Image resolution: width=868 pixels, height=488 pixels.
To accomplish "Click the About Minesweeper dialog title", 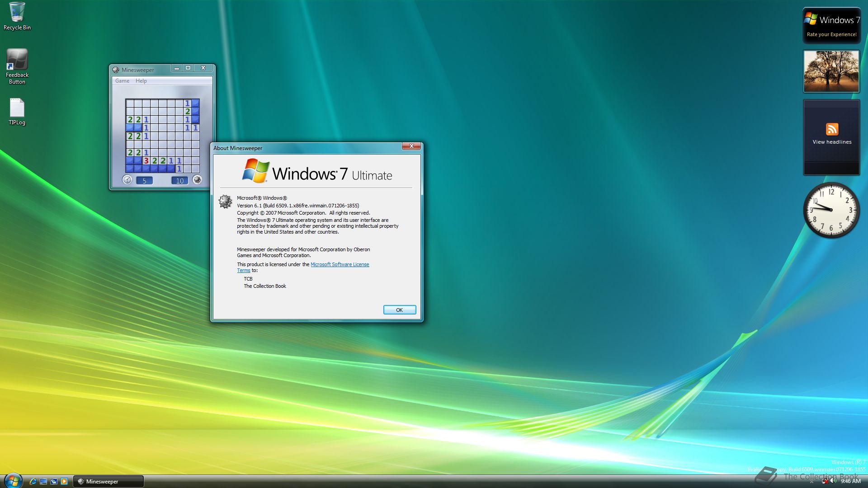I will [x=238, y=148].
